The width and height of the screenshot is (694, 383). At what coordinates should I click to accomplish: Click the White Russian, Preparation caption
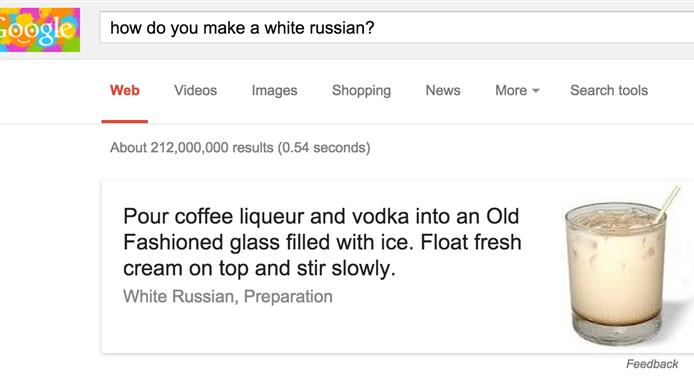coord(227,297)
